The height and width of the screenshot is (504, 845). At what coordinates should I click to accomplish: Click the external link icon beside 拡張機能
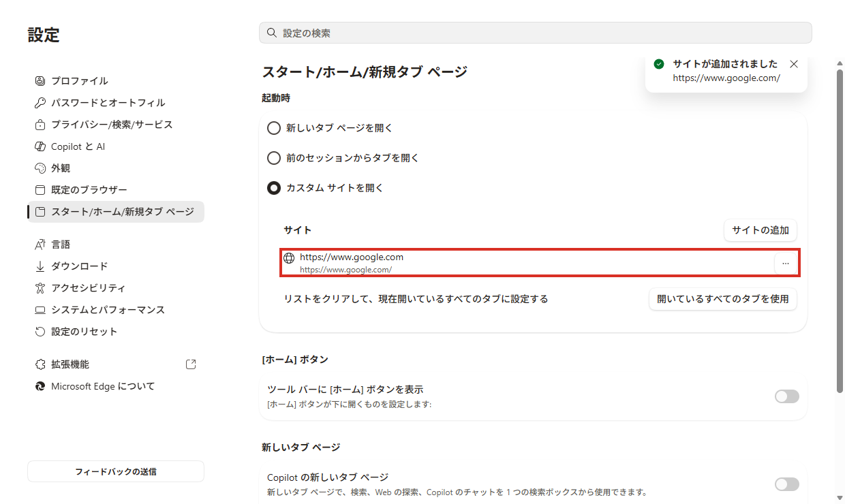tap(191, 364)
